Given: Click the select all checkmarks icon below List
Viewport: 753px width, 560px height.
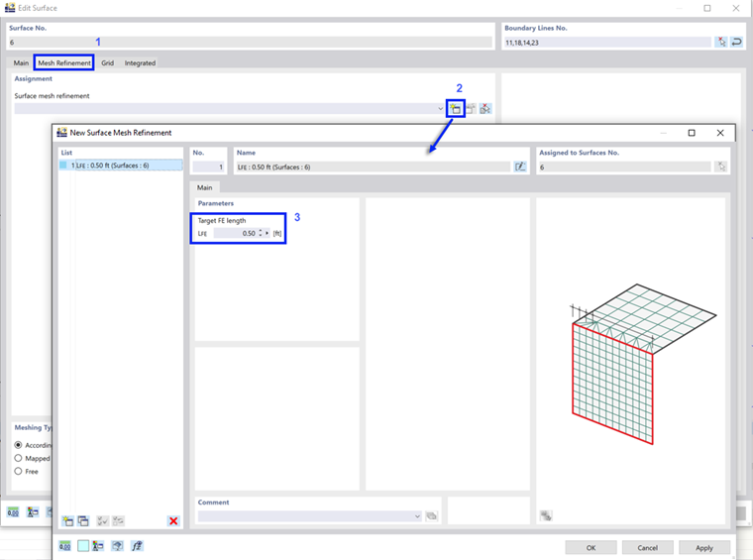Looking at the screenshot, I should click(102, 520).
